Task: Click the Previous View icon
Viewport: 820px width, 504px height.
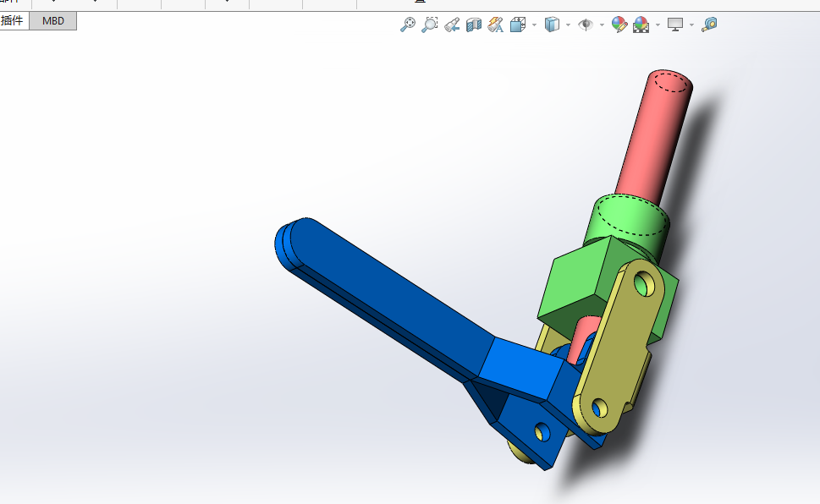Action: [x=452, y=25]
